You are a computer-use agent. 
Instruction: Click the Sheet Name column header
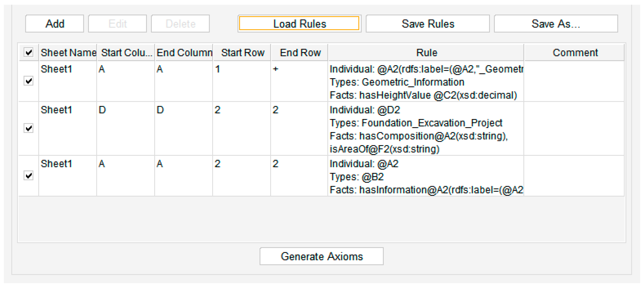pos(68,52)
